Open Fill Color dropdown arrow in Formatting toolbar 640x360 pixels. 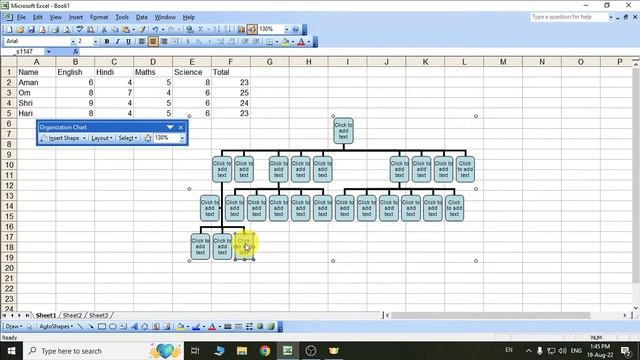pyautogui.click(x=293, y=41)
